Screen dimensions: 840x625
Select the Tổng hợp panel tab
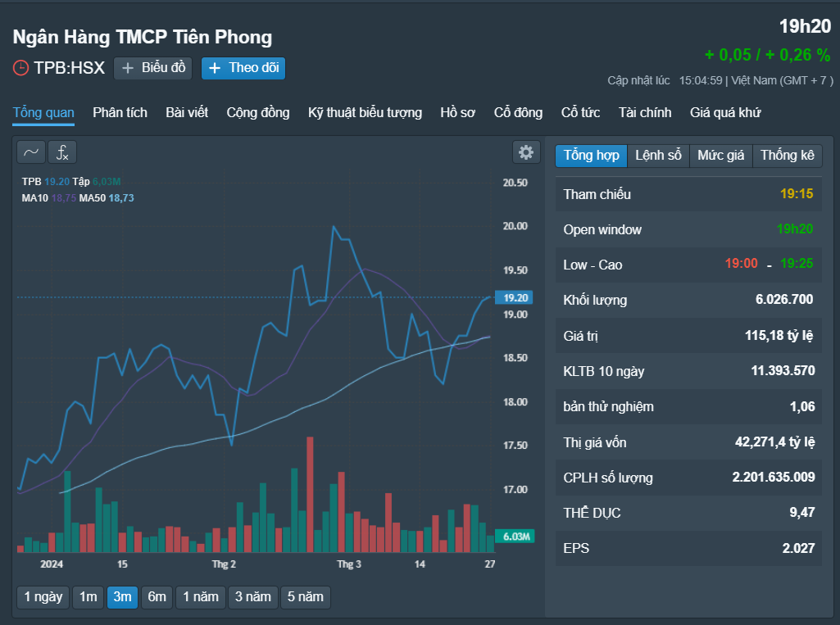(x=592, y=156)
